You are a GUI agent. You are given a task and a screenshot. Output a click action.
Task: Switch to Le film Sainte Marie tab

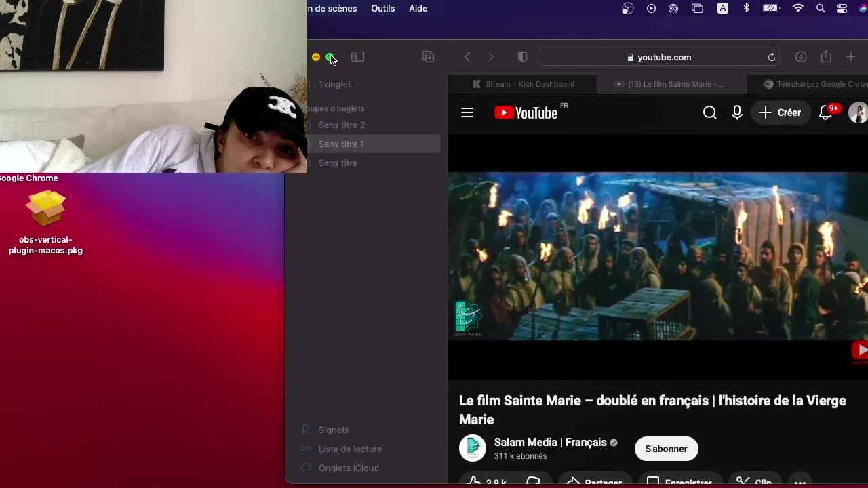(x=671, y=84)
